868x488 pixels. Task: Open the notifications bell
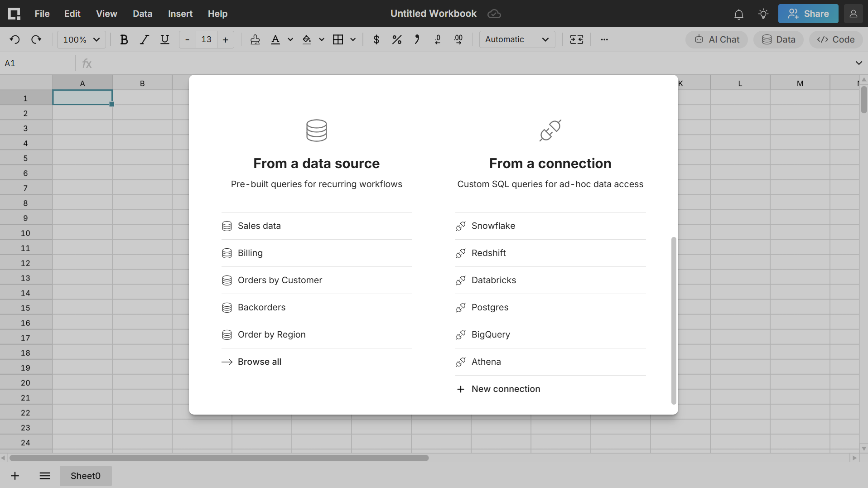coord(739,14)
